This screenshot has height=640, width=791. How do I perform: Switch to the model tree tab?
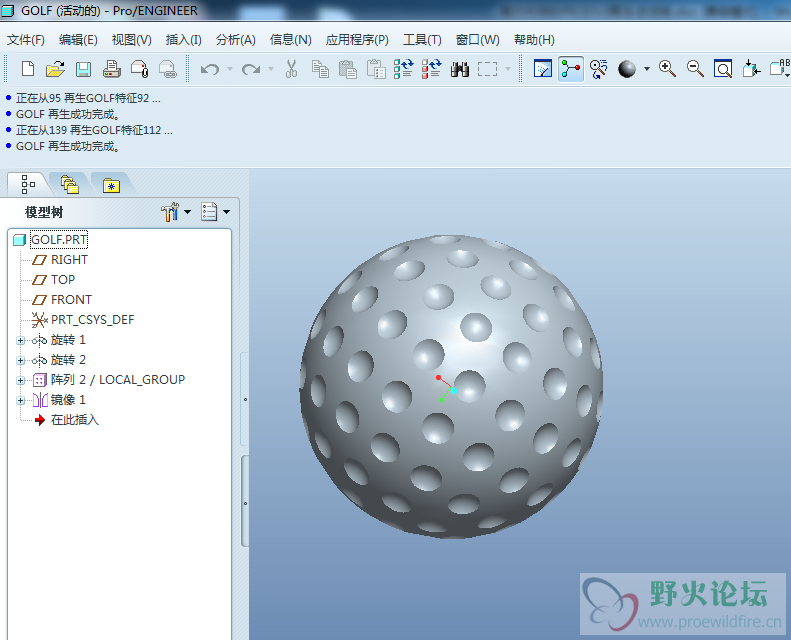28,185
